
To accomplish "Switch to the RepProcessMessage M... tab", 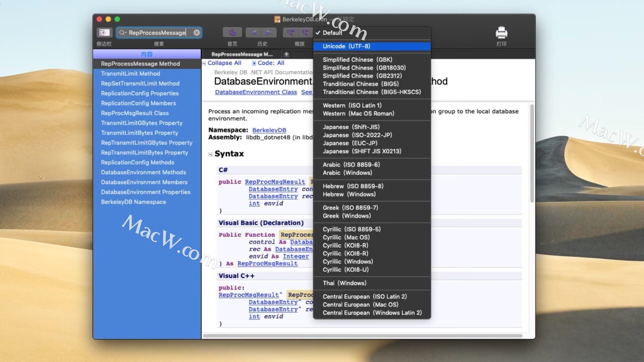I will (242, 54).
